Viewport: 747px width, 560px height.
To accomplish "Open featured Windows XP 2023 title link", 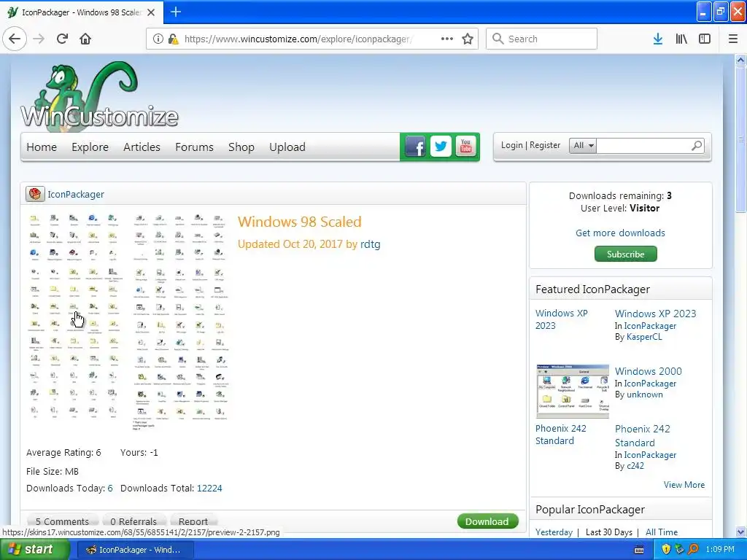I will tap(655, 314).
